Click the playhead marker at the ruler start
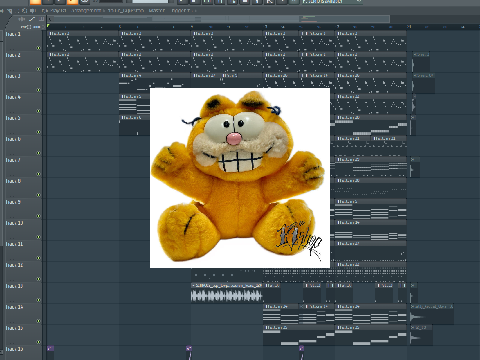The image size is (480, 360). tap(48, 26)
